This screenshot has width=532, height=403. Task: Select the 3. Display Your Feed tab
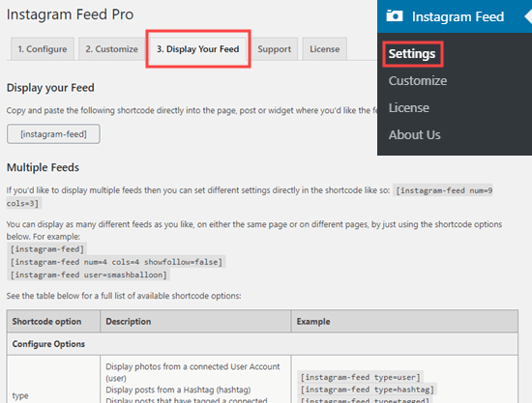tap(197, 49)
